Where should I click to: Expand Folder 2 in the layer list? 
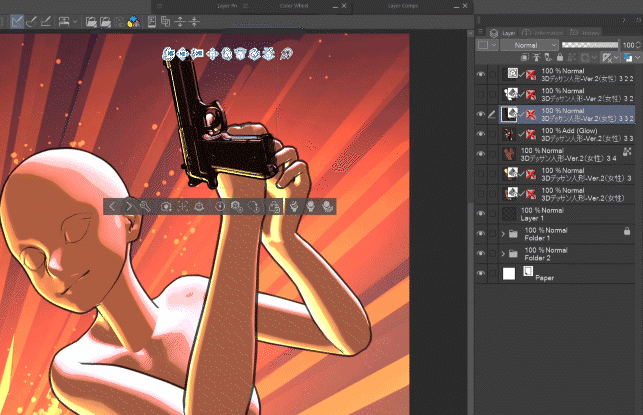[x=502, y=253]
